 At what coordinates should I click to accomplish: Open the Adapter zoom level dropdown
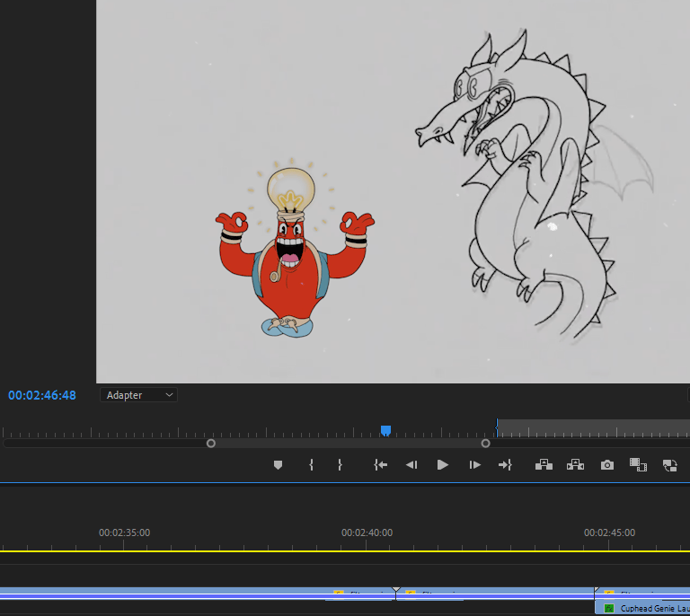point(138,395)
